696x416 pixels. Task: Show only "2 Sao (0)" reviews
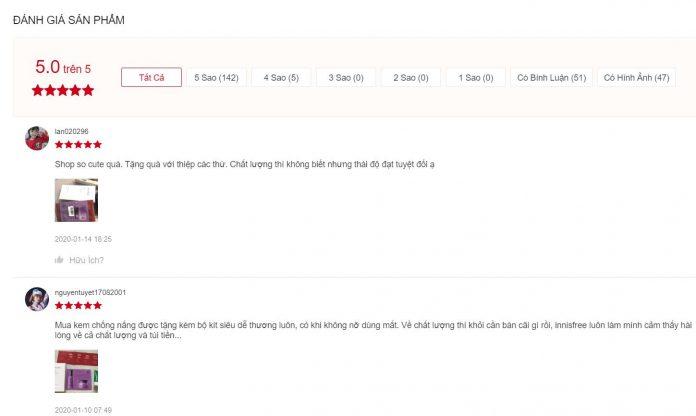pyautogui.click(x=411, y=77)
